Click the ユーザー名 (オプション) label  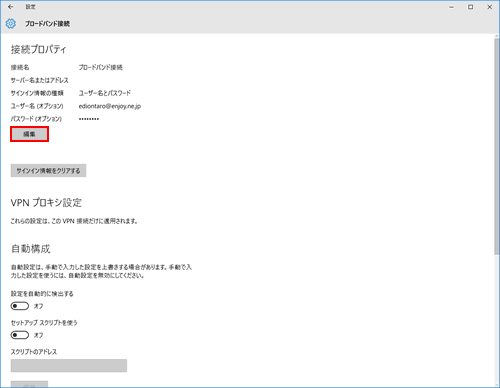point(37,106)
